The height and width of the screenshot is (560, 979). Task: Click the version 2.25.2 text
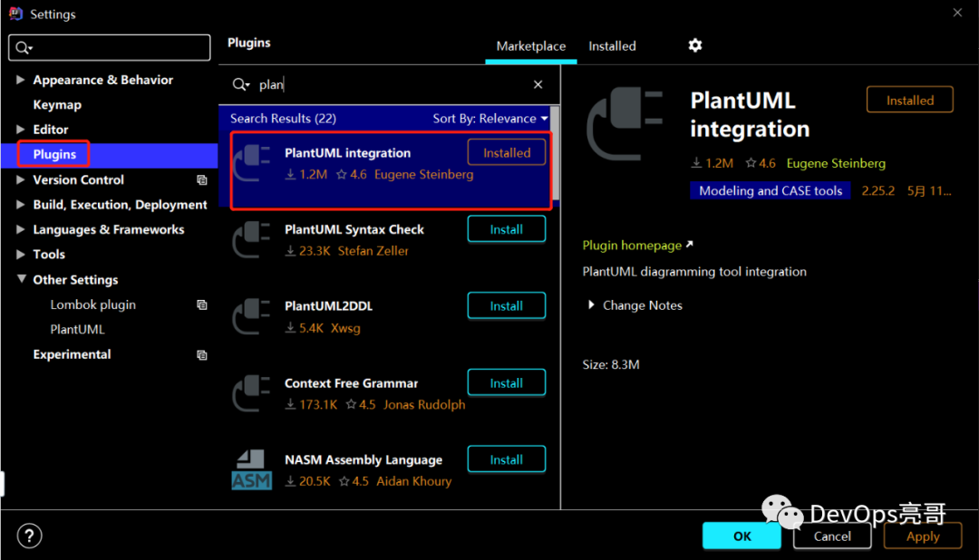pos(877,190)
